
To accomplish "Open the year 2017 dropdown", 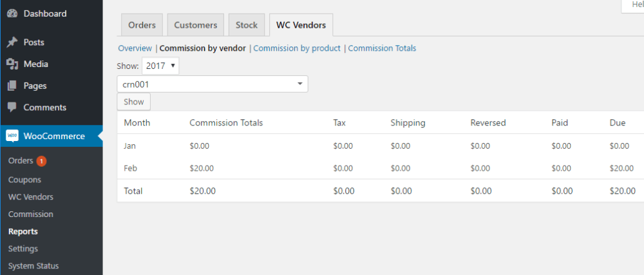I will coord(160,66).
